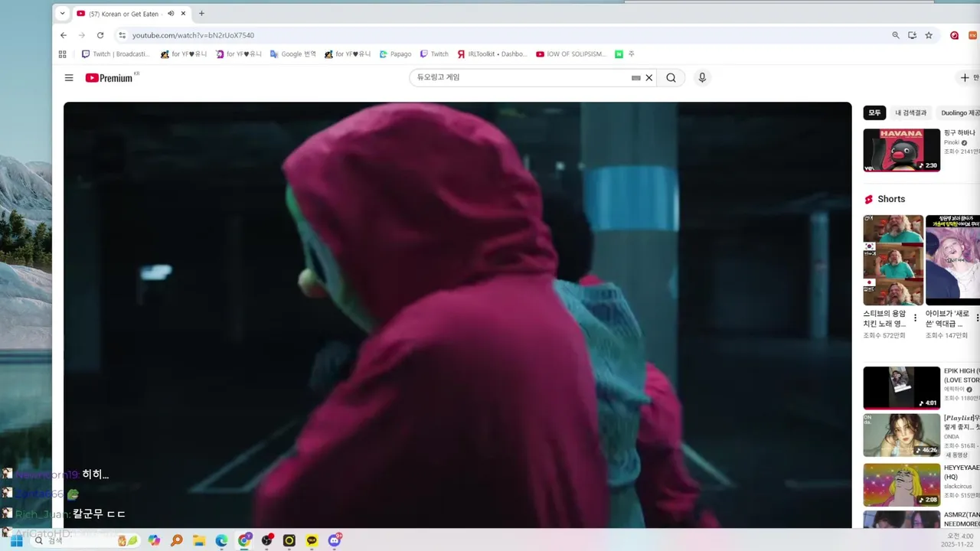Click the browser forward arrow
Image resolution: width=980 pixels, height=551 pixels.
pos(82,35)
